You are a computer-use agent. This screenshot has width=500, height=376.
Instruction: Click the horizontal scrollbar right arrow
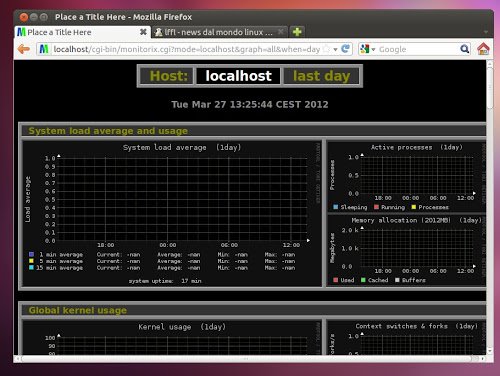pyautogui.click(x=483, y=359)
